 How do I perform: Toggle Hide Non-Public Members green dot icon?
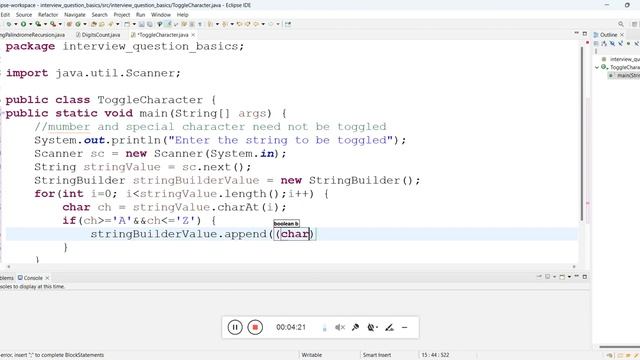629,43
